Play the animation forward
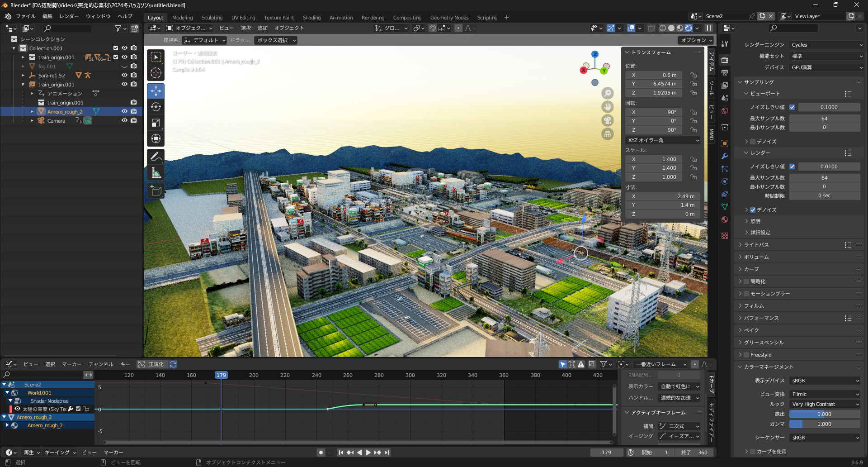This screenshot has height=467, width=868. (368, 453)
